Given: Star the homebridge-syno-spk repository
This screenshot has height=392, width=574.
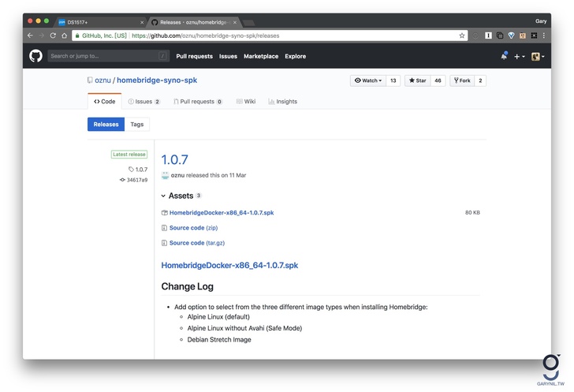Looking at the screenshot, I should pyautogui.click(x=416, y=80).
